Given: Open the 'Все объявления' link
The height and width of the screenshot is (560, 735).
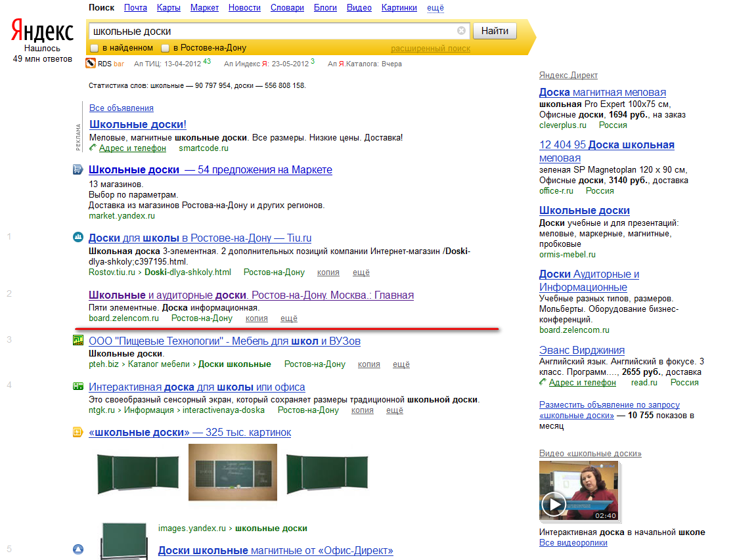Looking at the screenshot, I should [122, 108].
